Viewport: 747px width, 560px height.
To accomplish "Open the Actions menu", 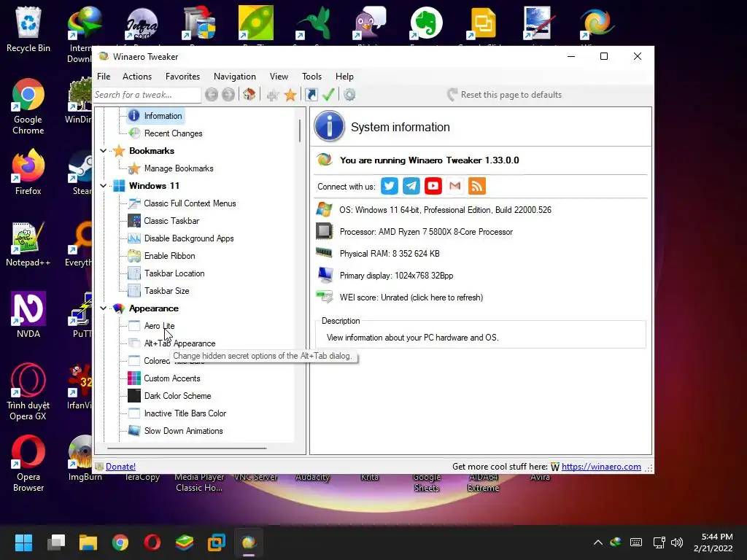I will coord(137,76).
